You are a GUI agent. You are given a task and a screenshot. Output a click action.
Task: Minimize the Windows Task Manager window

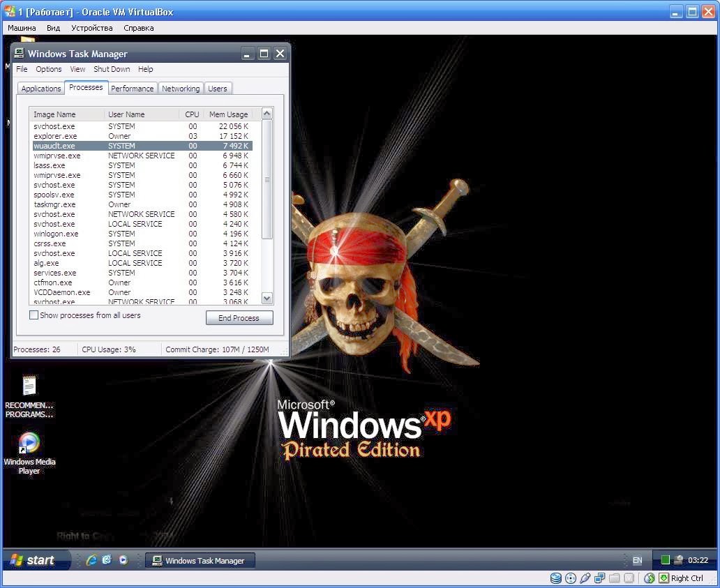click(248, 54)
